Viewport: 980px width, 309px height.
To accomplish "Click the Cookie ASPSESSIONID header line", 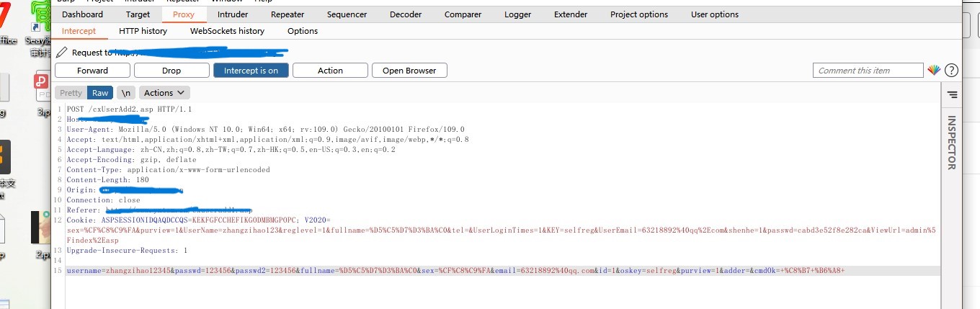I will 198,220.
